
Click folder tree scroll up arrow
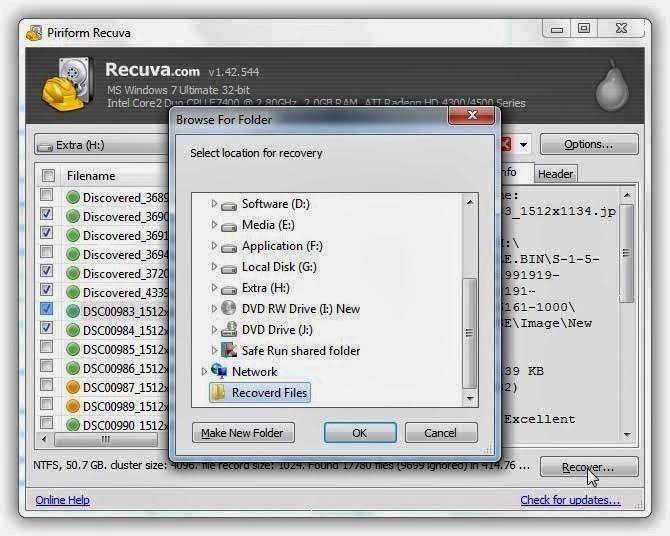tap(470, 202)
